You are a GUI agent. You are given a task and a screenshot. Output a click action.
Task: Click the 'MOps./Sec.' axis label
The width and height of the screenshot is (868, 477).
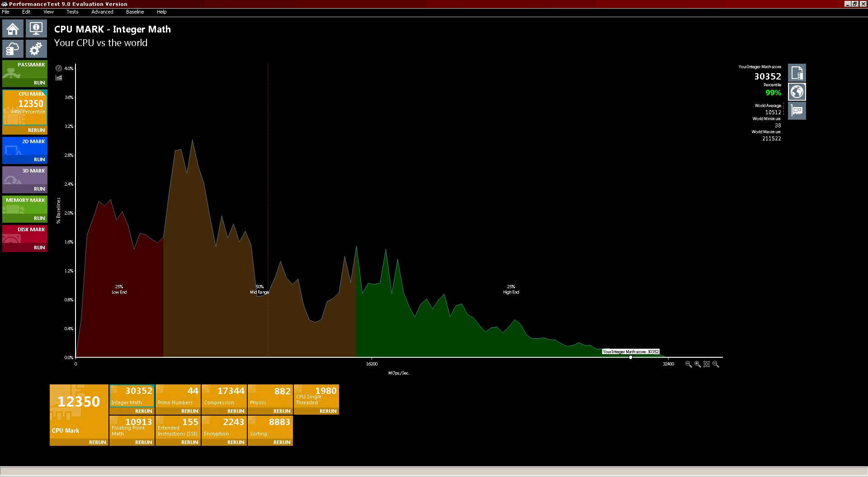tap(399, 373)
